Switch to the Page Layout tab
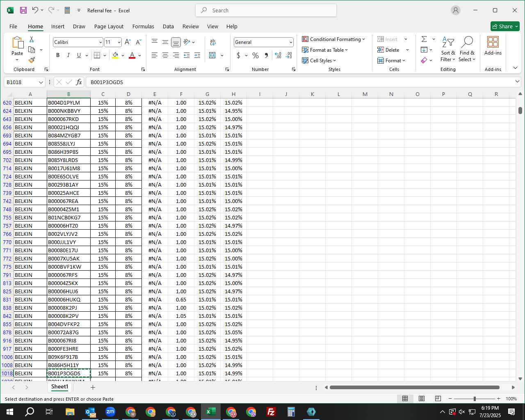525x420 pixels. (x=109, y=26)
